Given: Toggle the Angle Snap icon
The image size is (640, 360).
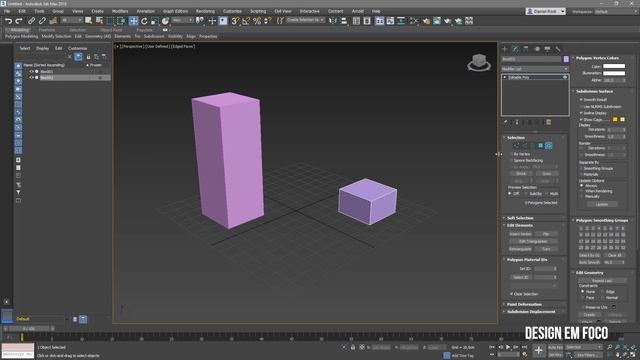Looking at the screenshot, I should tap(246, 21).
